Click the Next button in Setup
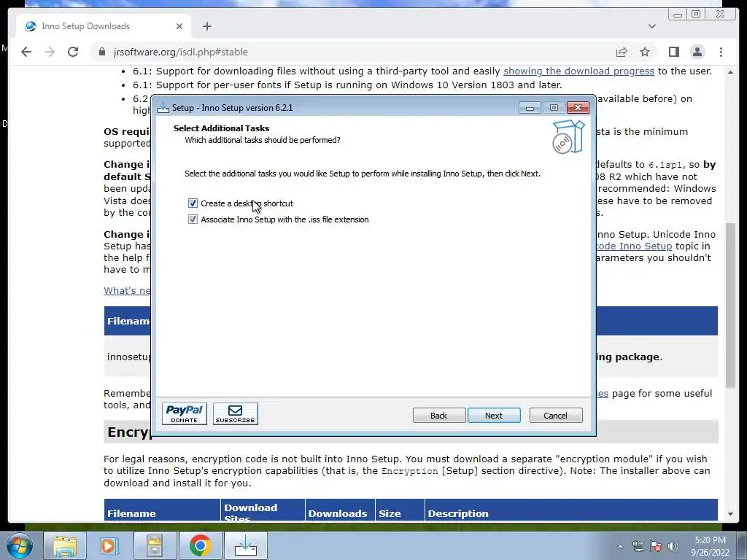Screen dimensions: 747x560 [x=494, y=415]
